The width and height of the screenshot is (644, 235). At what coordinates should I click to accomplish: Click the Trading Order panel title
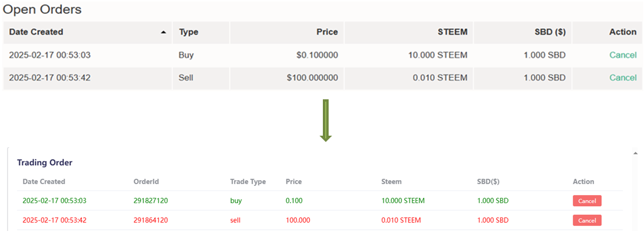pyautogui.click(x=44, y=163)
